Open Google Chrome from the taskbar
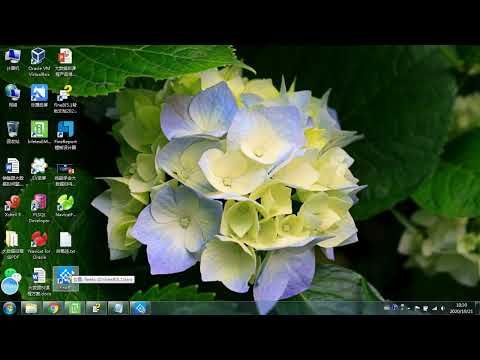 click(x=53, y=308)
